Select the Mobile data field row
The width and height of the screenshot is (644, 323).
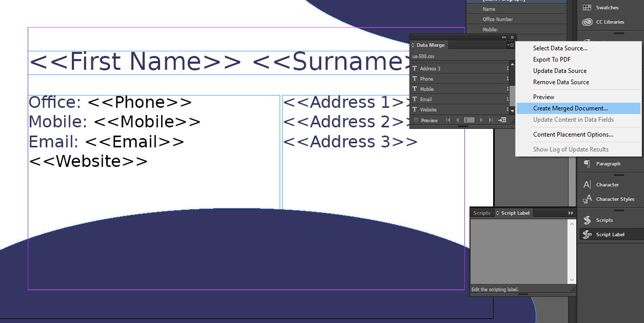(460, 89)
